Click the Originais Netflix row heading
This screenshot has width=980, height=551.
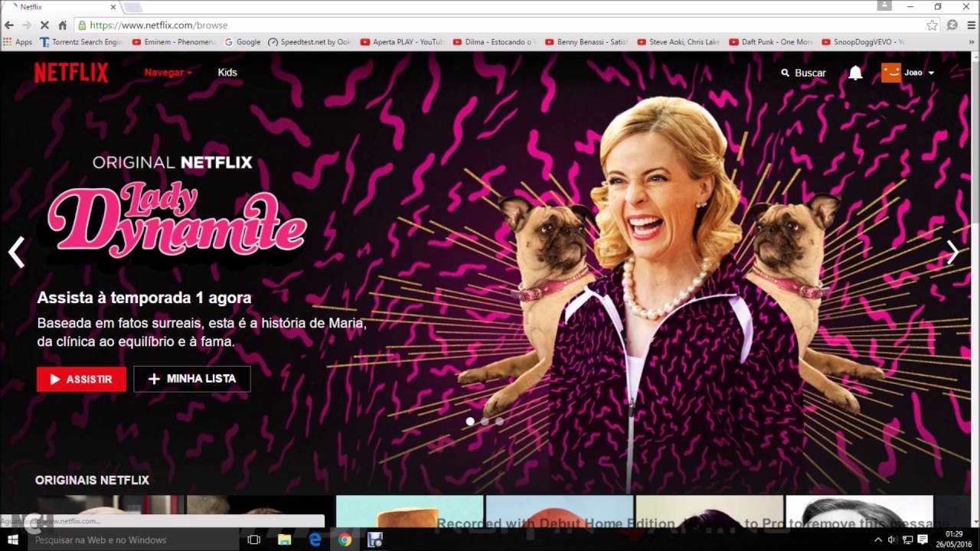pyautogui.click(x=92, y=480)
